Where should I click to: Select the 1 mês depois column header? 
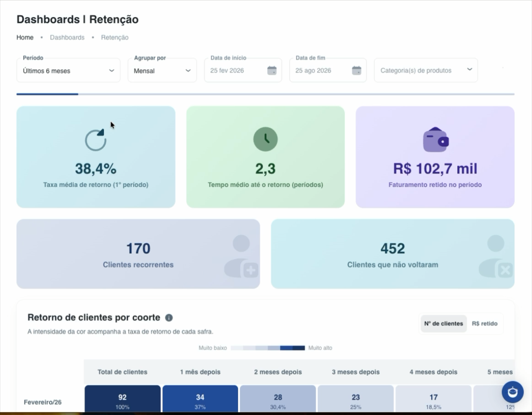pyautogui.click(x=200, y=372)
